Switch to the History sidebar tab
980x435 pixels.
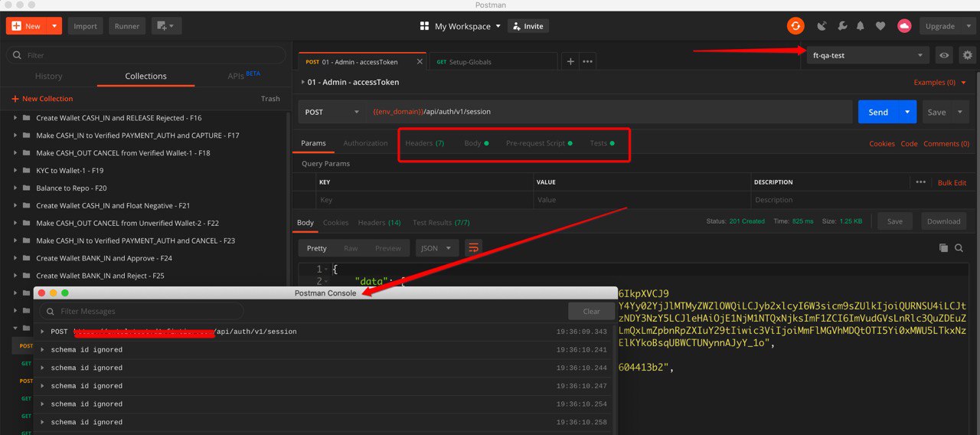[49, 76]
